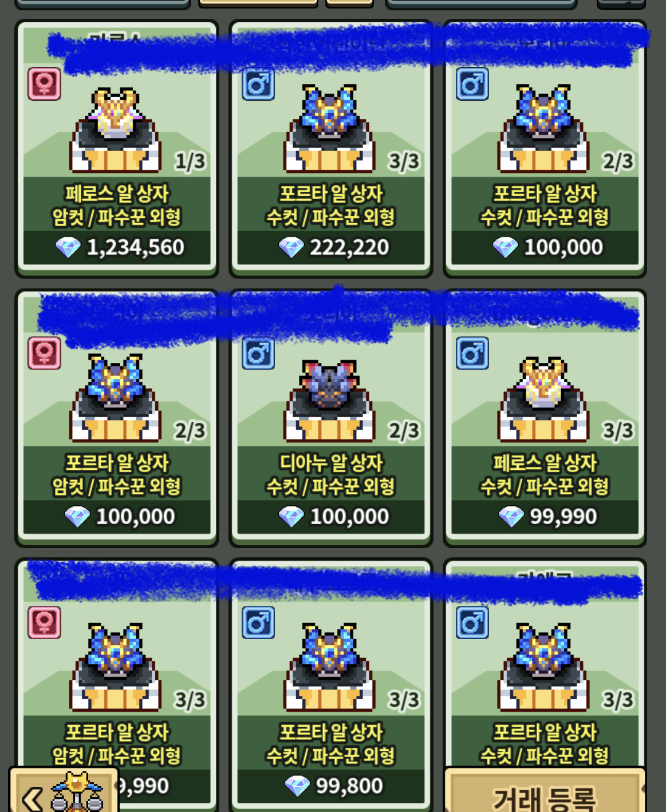Select the 99,800 gem Porta egg box
666x812 pixels.
click(330, 685)
